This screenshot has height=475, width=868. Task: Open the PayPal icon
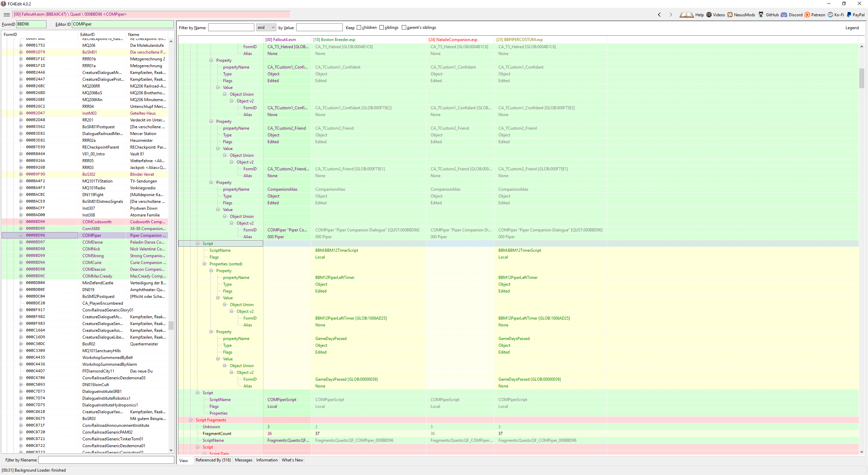pos(849,15)
